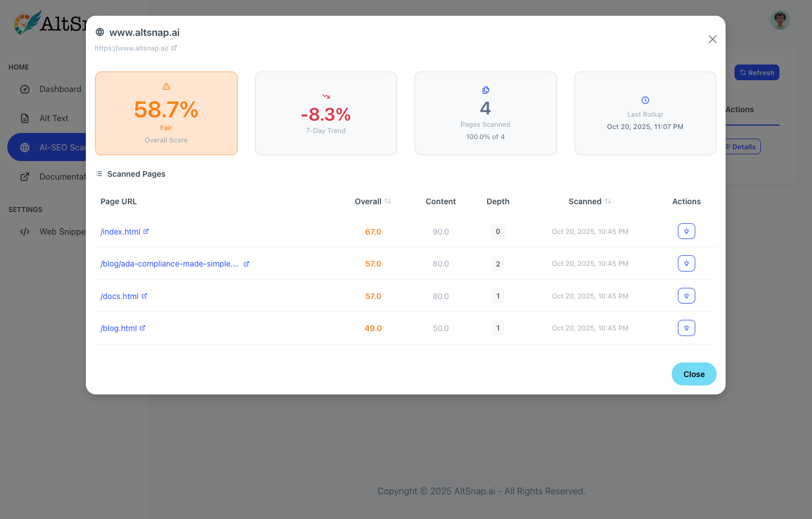
Task: Open the /index.html page link
Action: point(120,232)
